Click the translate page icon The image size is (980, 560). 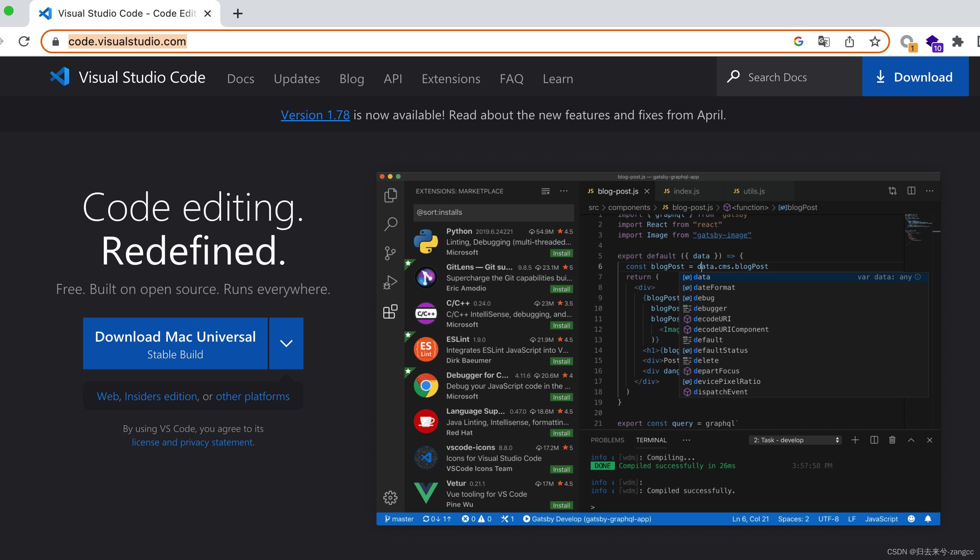(824, 41)
